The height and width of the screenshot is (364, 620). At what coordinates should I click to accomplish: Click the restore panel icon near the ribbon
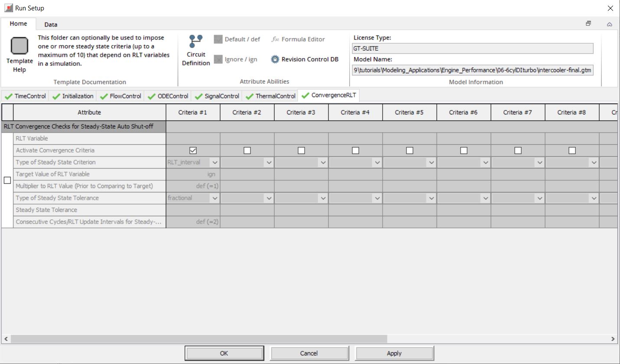pos(588,24)
